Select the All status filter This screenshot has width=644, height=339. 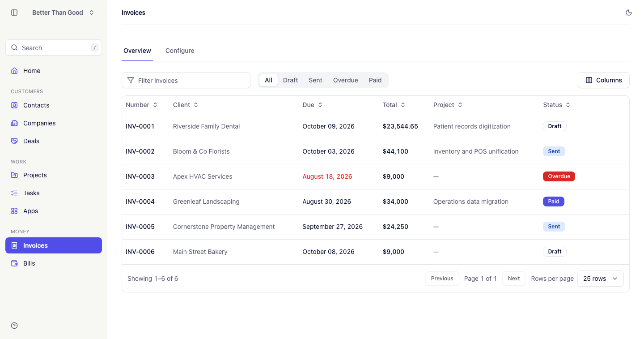click(x=268, y=80)
